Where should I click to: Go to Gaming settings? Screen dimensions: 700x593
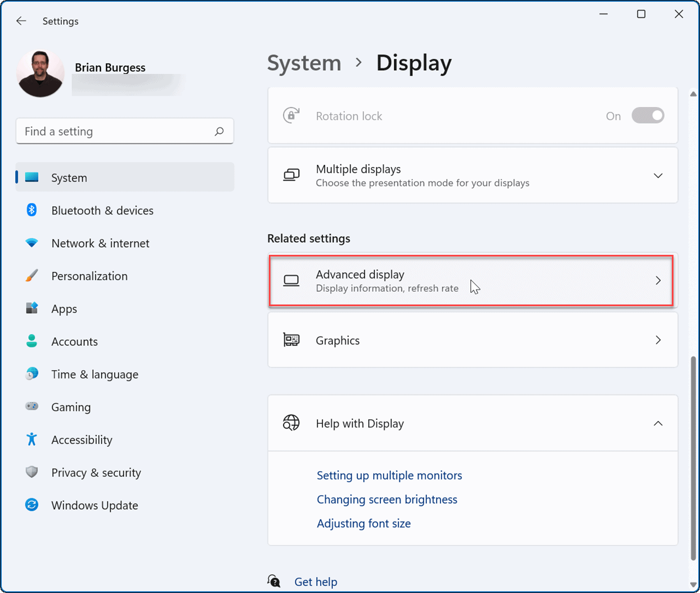tap(125, 407)
